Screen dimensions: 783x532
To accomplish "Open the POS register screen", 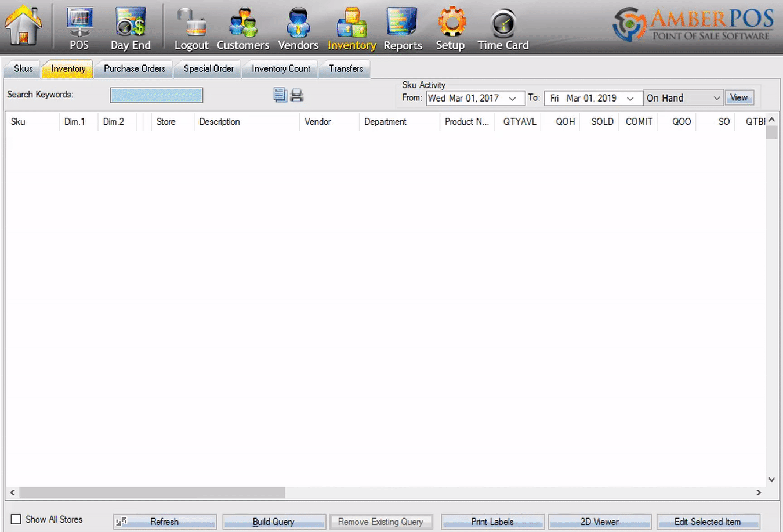I will (79, 28).
